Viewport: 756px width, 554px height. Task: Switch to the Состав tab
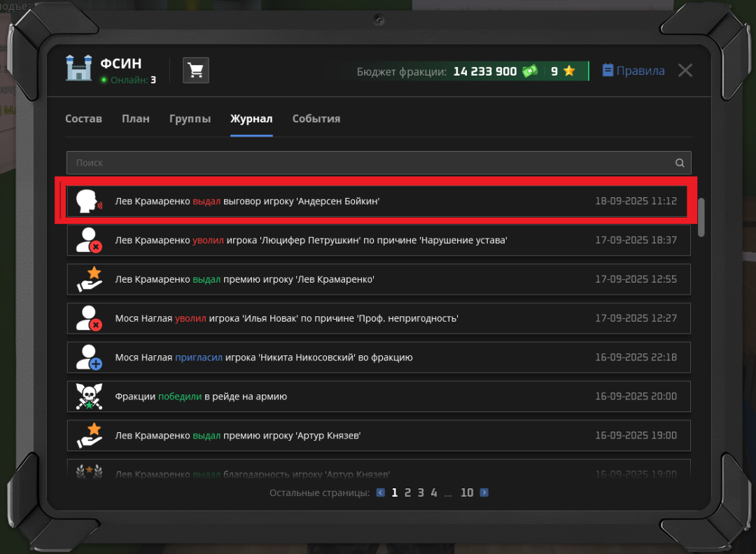[x=83, y=119]
